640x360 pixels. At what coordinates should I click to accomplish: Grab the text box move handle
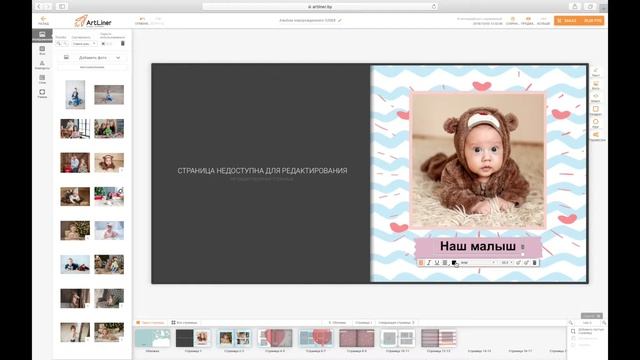[523, 247]
